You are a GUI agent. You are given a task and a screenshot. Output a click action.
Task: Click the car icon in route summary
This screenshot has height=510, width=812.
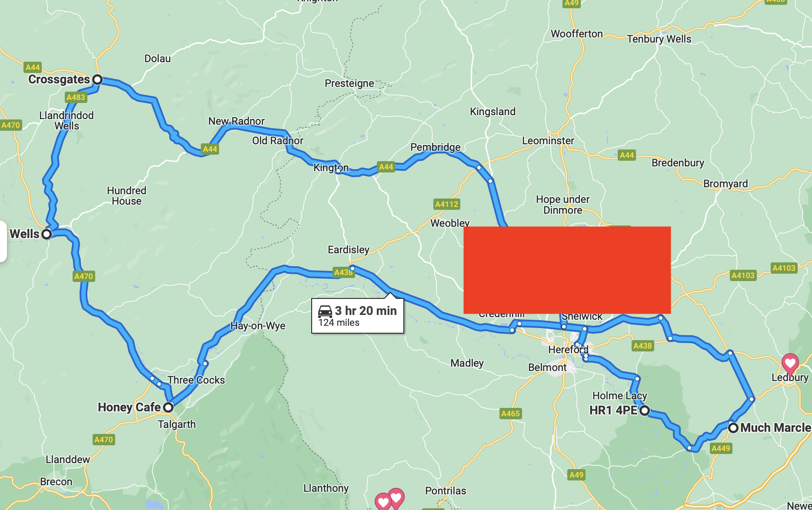[325, 311]
